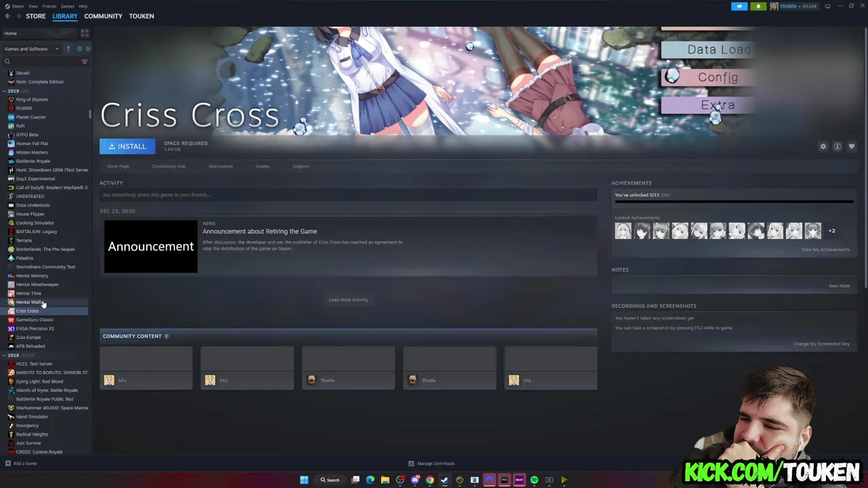868x488 pixels.
Task: Open the Community Hub link
Action: tap(169, 166)
